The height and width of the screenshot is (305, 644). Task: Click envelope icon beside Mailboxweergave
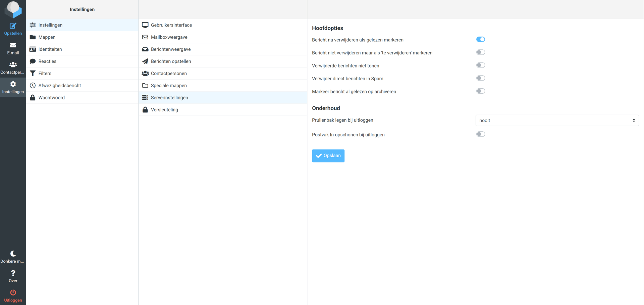(145, 37)
